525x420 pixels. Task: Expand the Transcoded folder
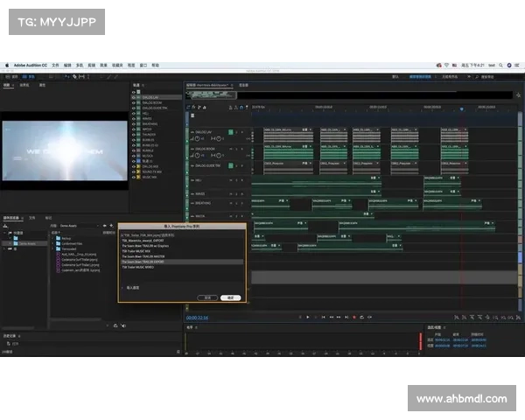click(x=52, y=248)
